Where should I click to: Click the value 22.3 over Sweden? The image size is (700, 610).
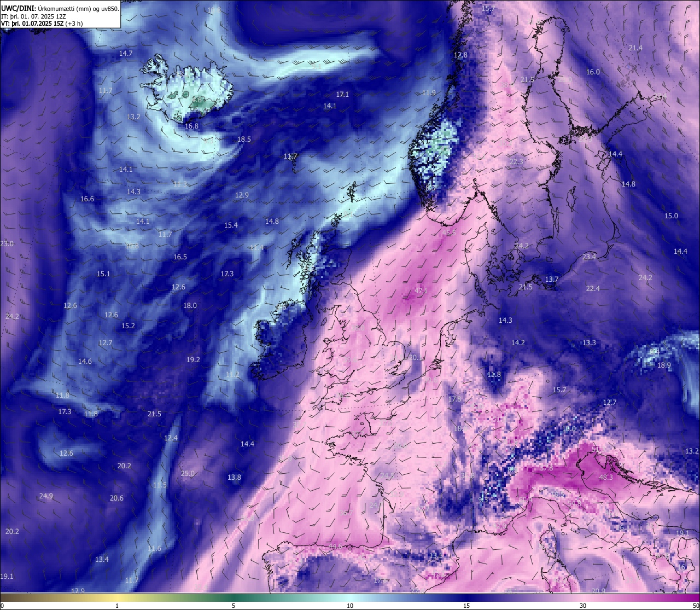pyautogui.click(x=516, y=162)
